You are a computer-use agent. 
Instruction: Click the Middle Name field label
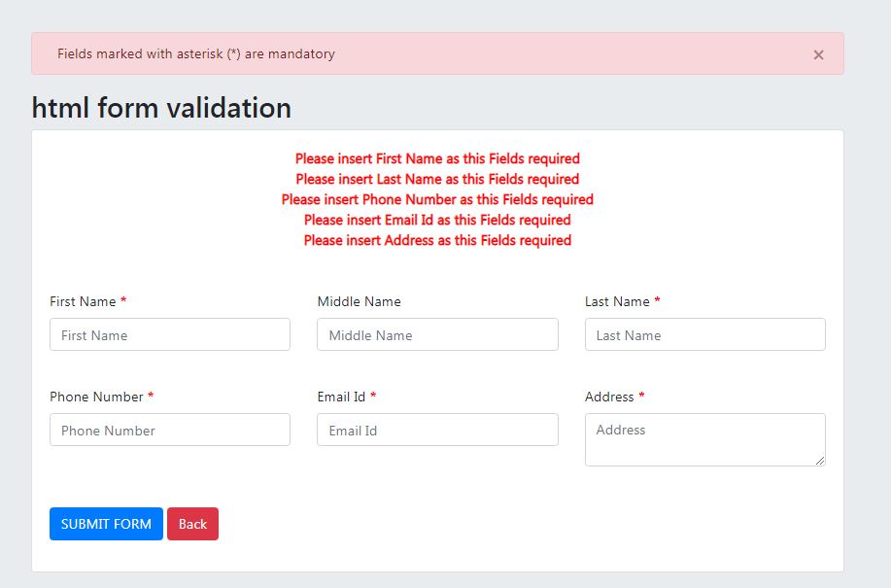click(x=359, y=301)
